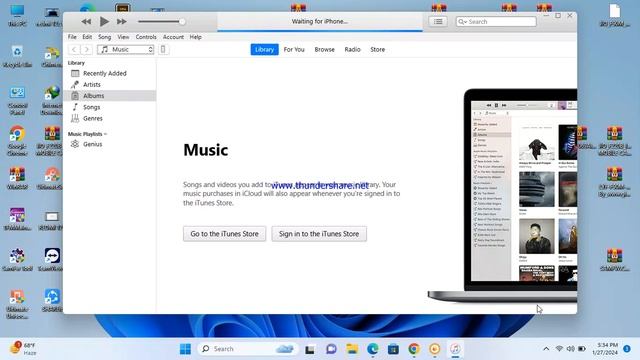Open the blue notification badge

(627, 349)
